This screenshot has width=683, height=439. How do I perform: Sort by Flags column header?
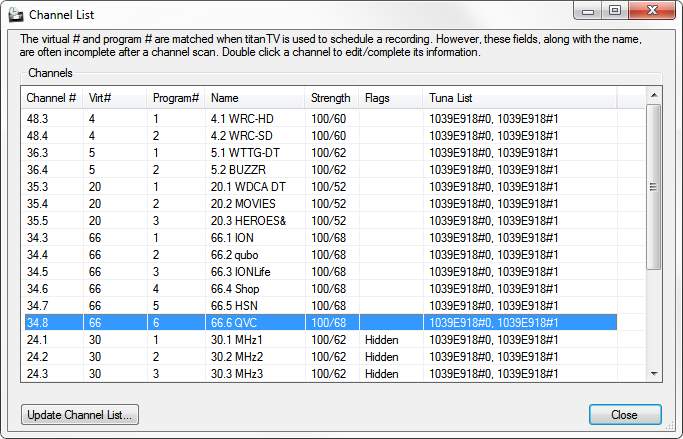pyautogui.click(x=390, y=98)
